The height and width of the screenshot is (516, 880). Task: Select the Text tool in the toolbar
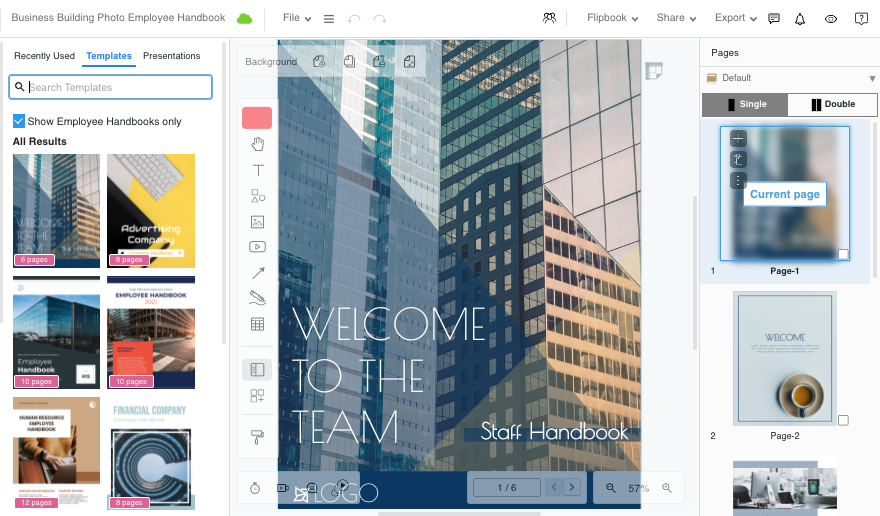tap(258, 171)
